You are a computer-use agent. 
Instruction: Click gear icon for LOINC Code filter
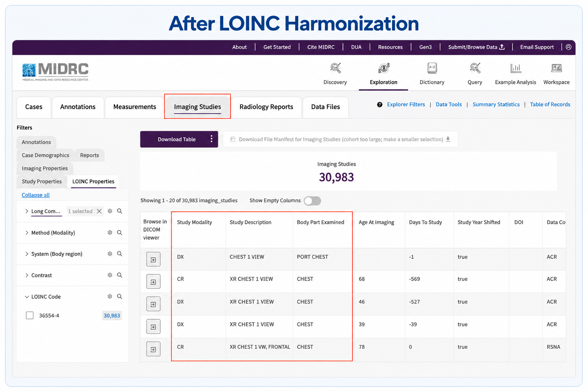(x=110, y=297)
